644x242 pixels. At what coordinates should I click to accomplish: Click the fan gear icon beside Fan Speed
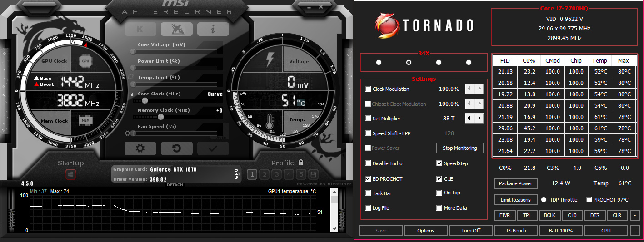click(x=126, y=133)
